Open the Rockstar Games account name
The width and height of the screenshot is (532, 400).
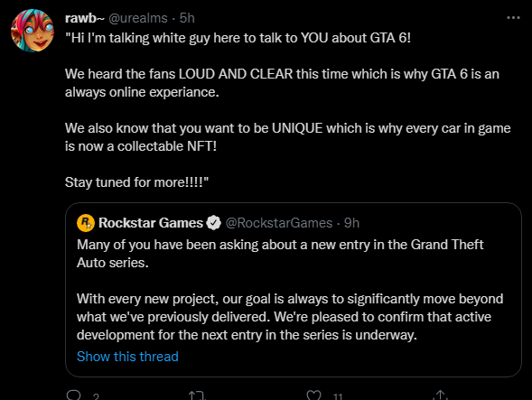151,223
